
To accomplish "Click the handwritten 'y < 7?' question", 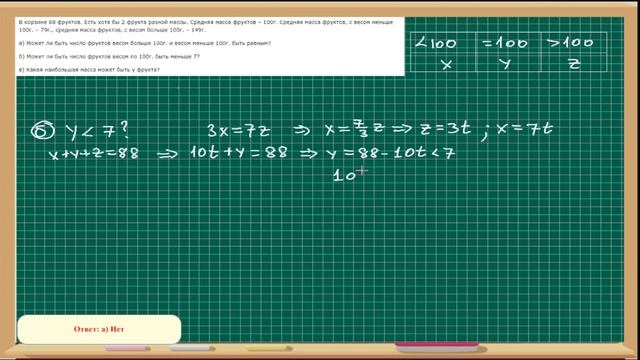I will pyautogui.click(x=97, y=131).
